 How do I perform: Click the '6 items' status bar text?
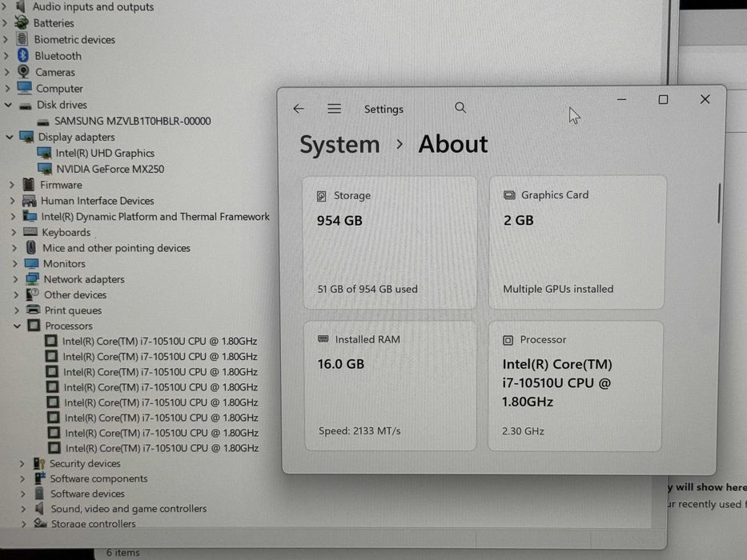(x=123, y=552)
